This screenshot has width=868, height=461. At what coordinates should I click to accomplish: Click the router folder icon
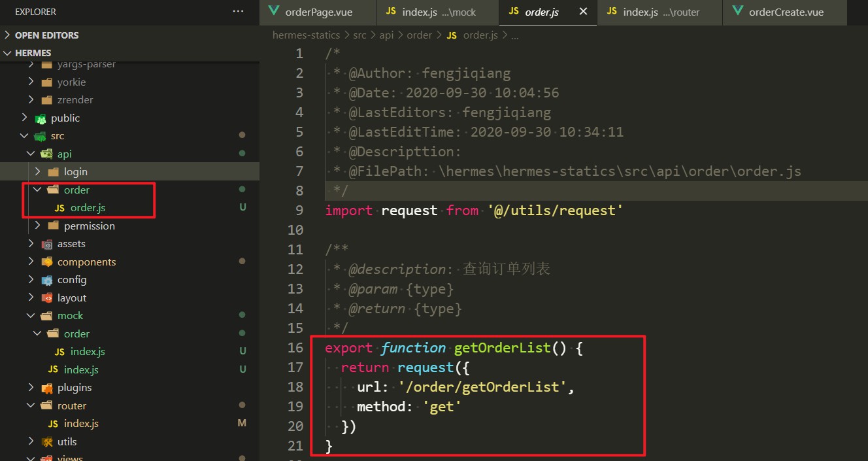coord(46,406)
